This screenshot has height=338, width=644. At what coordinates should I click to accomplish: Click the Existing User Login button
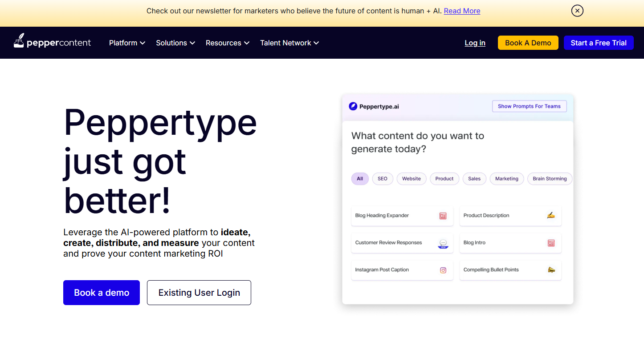199,293
